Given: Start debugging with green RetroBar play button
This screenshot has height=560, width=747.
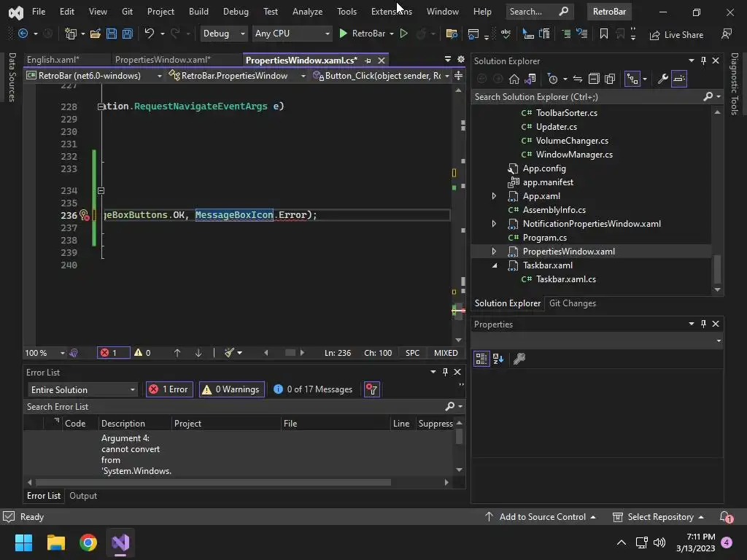Looking at the screenshot, I should point(363,34).
